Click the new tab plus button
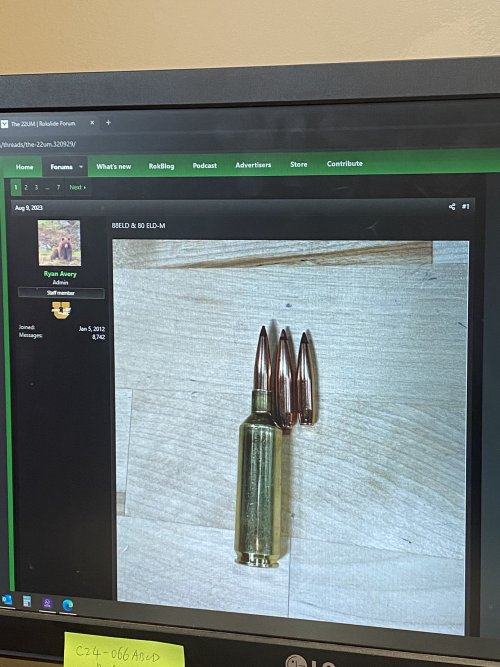500x667 pixels. [108, 123]
